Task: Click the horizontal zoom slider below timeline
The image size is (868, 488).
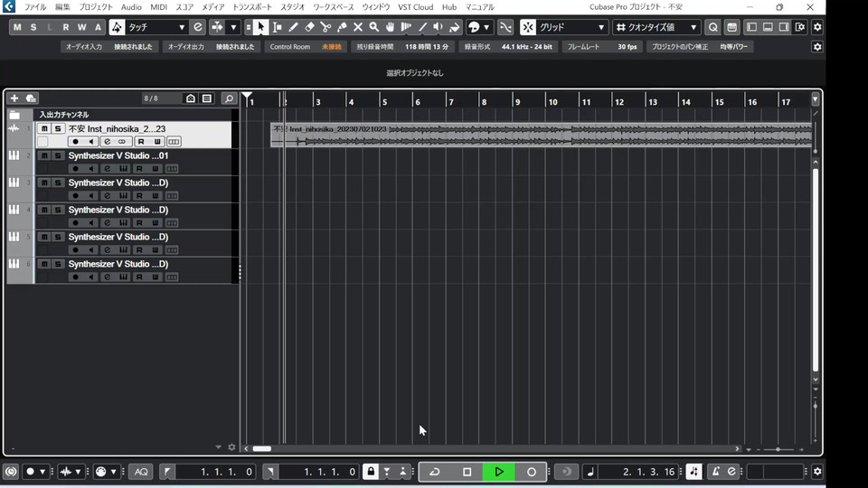Action: click(x=779, y=449)
